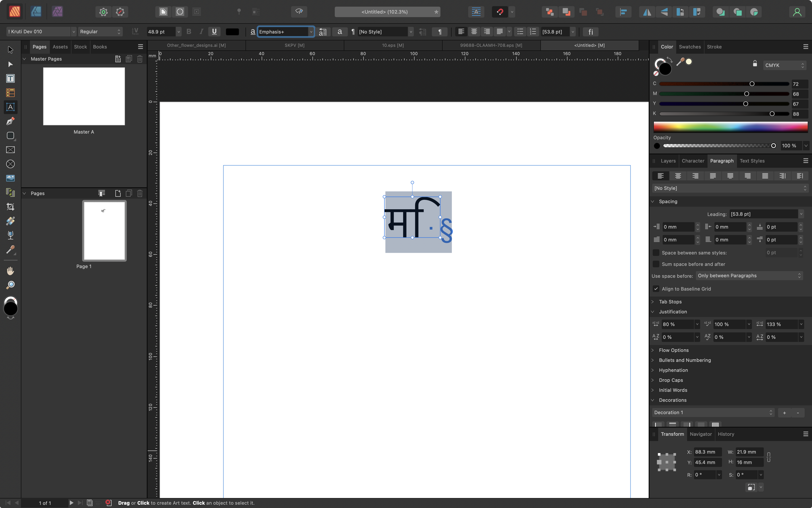Open the Decoration 1 dropdown
The height and width of the screenshot is (508, 812).
[x=713, y=412]
